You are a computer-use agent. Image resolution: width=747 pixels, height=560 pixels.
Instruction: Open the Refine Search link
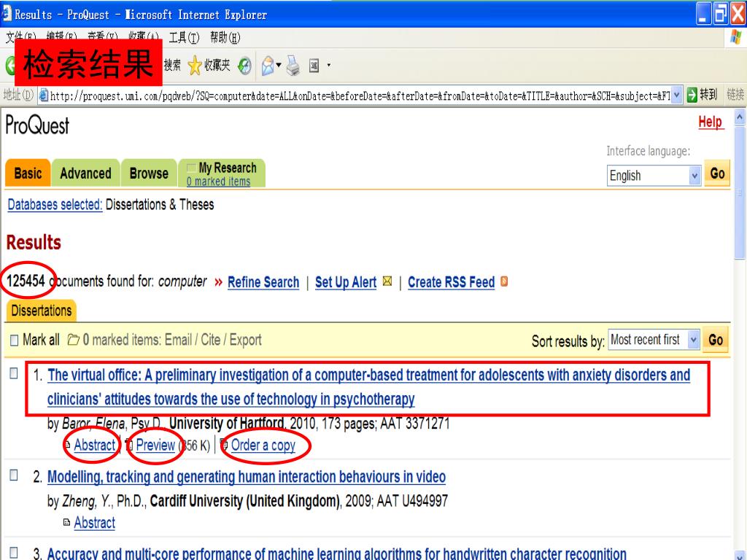[x=263, y=282]
